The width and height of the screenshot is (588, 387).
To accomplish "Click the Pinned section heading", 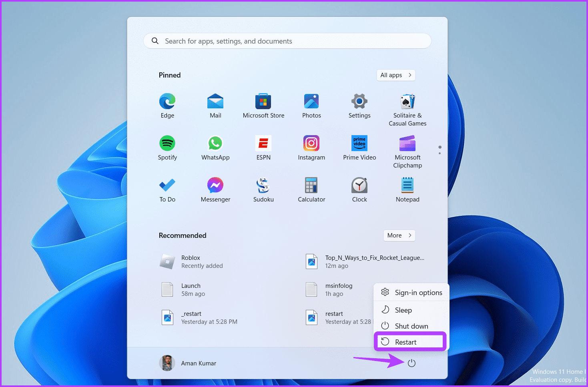I will (170, 75).
